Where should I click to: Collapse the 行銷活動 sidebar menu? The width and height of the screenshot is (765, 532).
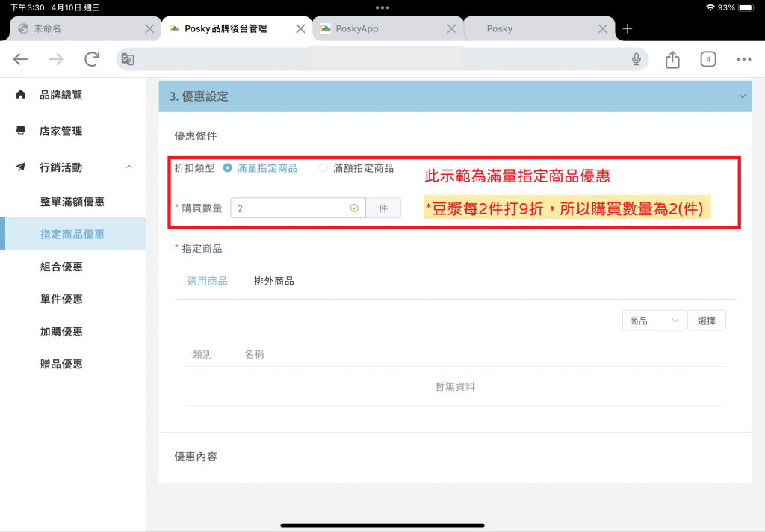point(128,167)
